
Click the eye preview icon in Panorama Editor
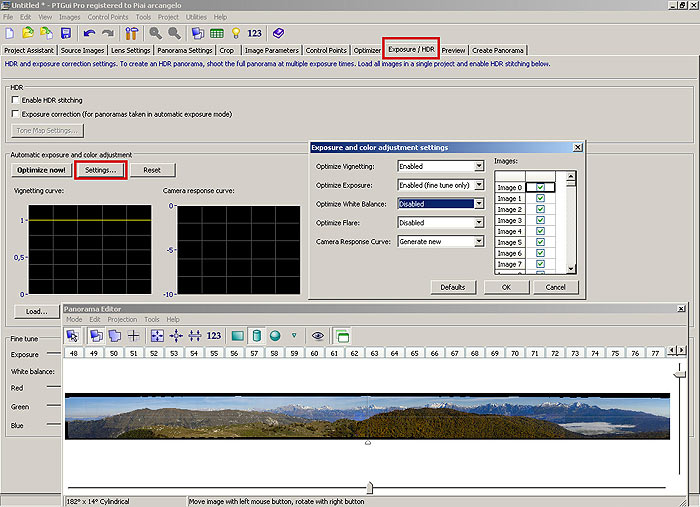(318, 336)
